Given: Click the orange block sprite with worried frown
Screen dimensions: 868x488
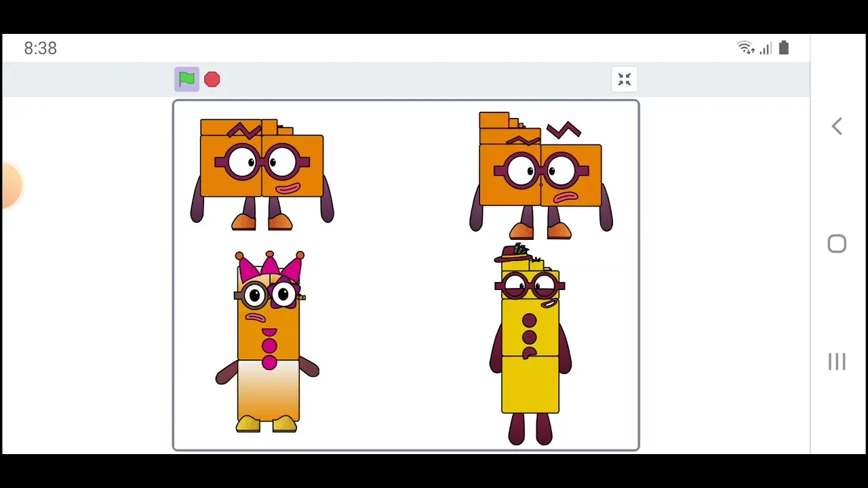Looking at the screenshot, I should (x=540, y=176).
